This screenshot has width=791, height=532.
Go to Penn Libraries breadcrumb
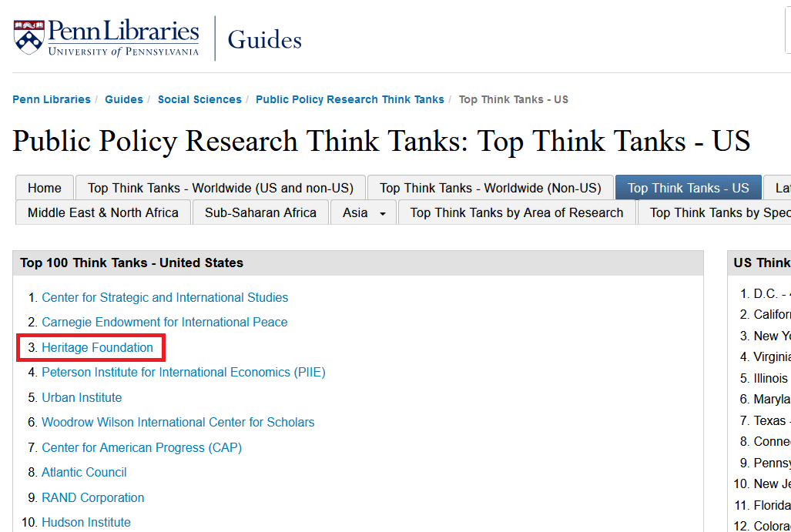(x=52, y=99)
